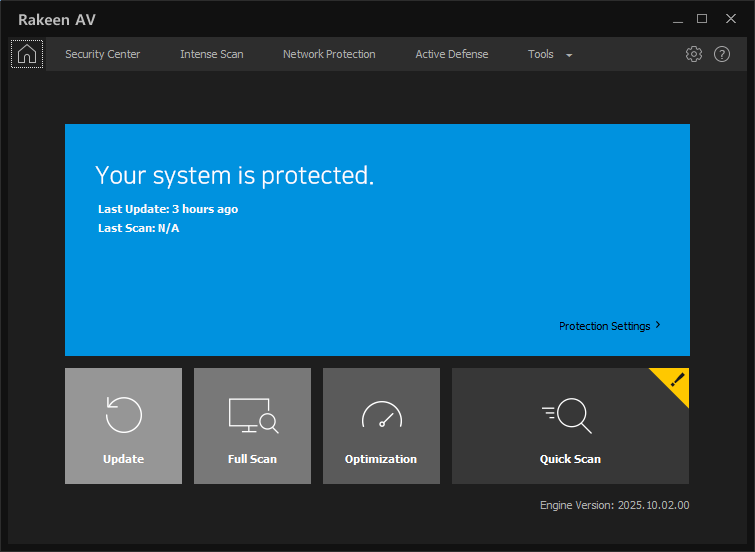Click the yellow pencil edit corner

tap(677, 380)
